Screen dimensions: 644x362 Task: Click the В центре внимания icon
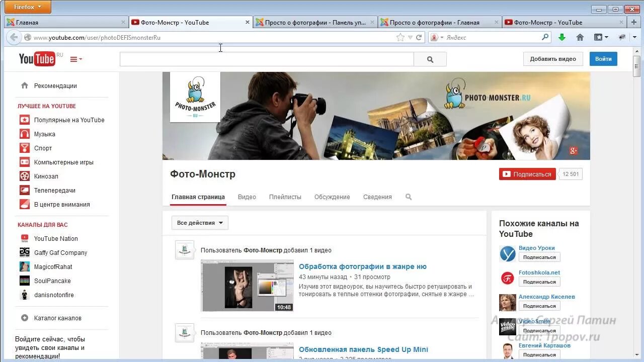[25, 204]
